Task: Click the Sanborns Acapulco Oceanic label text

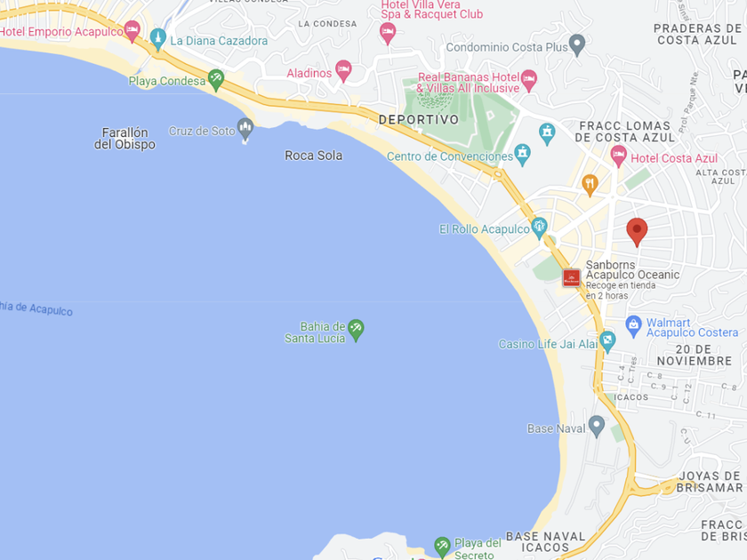Action: click(632, 270)
